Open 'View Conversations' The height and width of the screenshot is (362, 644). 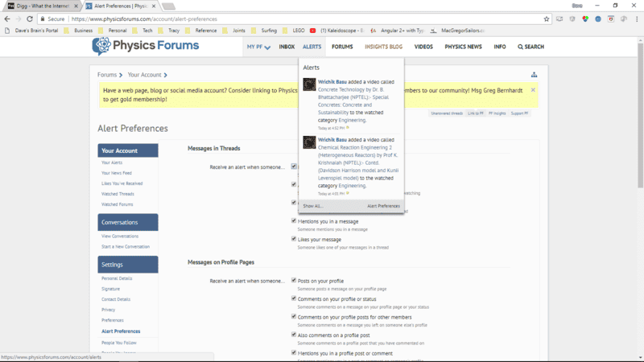click(x=120, y=237)
